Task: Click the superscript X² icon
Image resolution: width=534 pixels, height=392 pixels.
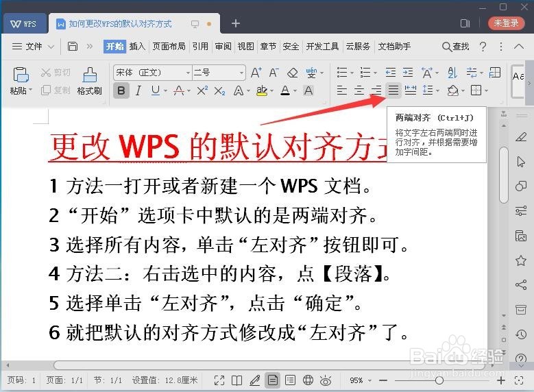Action: coord(202,90)
